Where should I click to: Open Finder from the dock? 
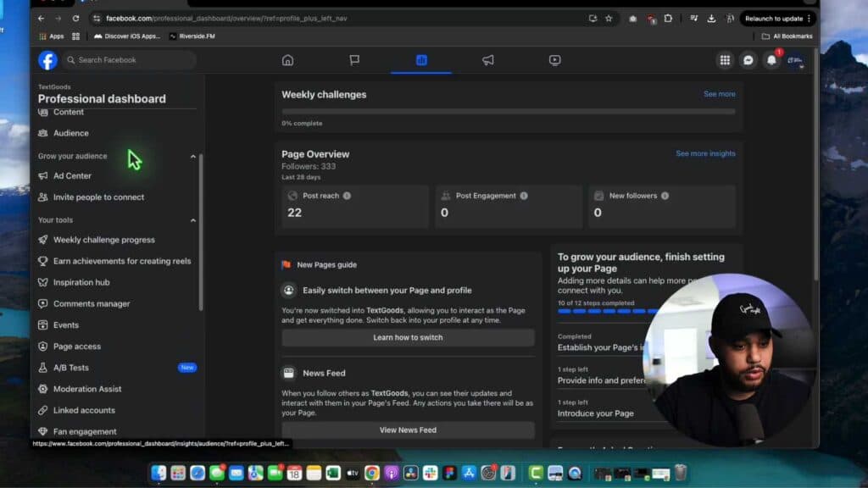tap(159, 473)
